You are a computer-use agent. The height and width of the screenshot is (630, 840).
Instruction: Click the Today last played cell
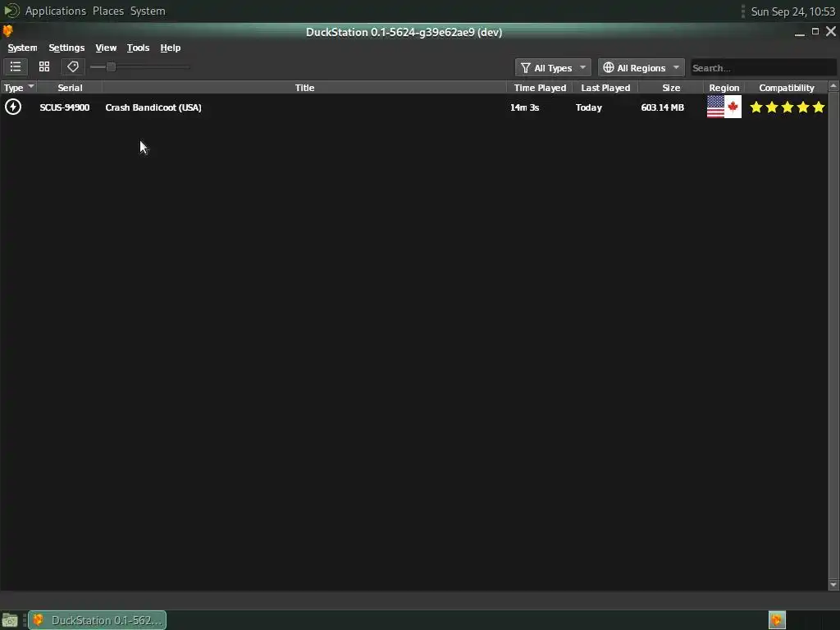tap(589, 107)
